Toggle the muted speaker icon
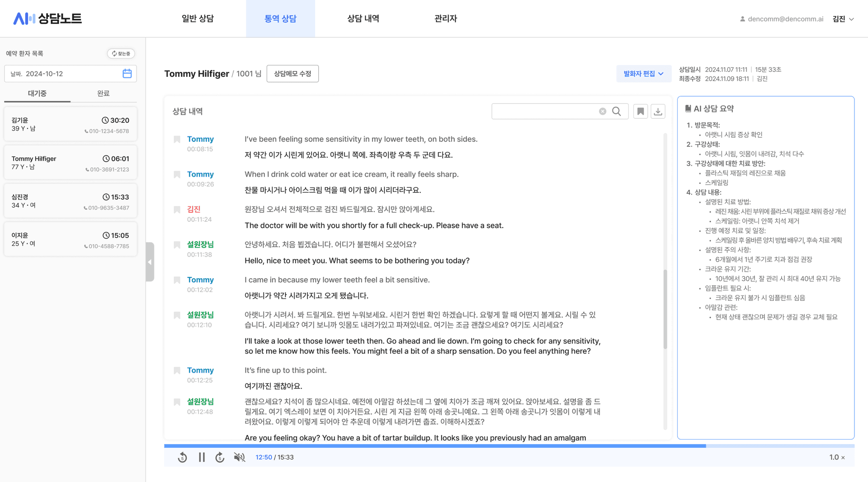The height and width of the screenshot is (482, 868). (x=239, y=458)
